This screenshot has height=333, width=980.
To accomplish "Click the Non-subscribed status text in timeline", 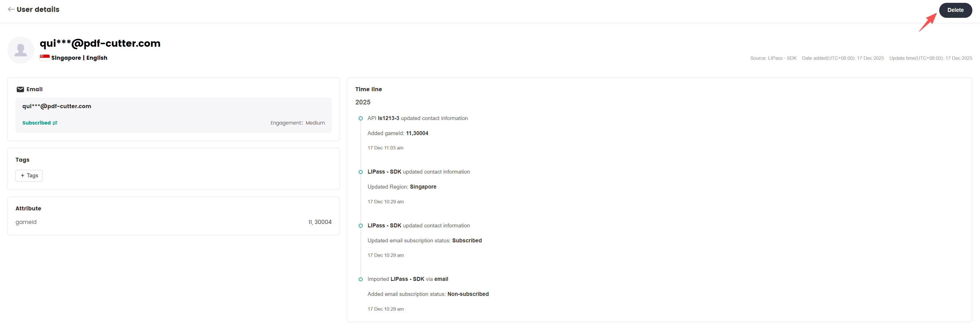I will coord(467,294).
